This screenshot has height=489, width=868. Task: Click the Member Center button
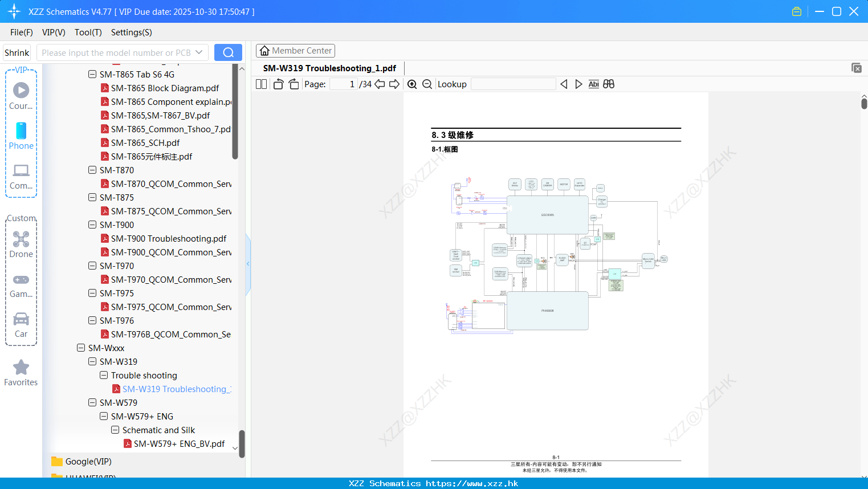pos(295,51)
